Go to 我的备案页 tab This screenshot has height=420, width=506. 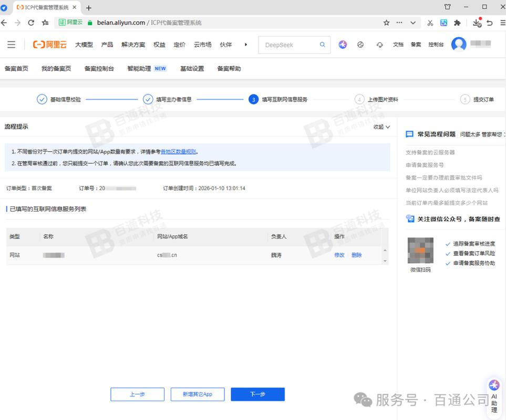(x=56, y=68)
